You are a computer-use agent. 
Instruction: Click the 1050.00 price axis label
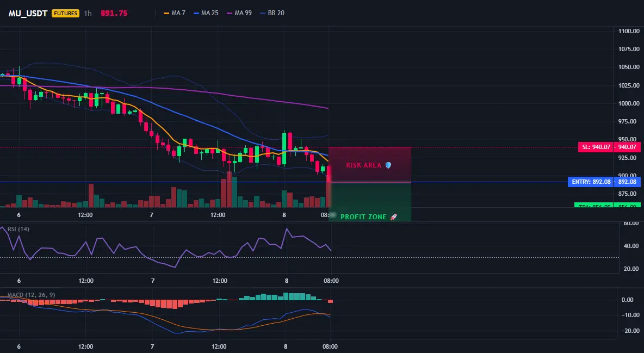[x=629, y=67]
